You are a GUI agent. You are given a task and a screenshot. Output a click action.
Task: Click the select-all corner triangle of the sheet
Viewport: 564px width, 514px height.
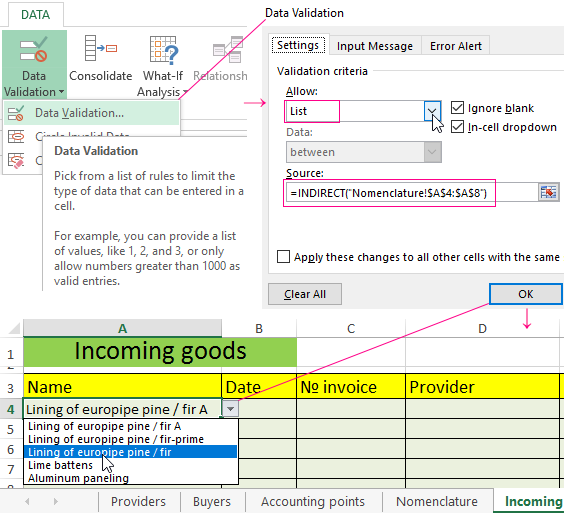pyautogui.click(x=14, y=328)
